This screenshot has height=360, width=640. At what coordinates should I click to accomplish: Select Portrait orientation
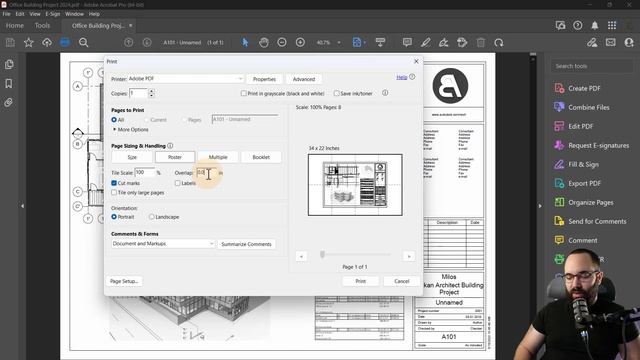114,217
